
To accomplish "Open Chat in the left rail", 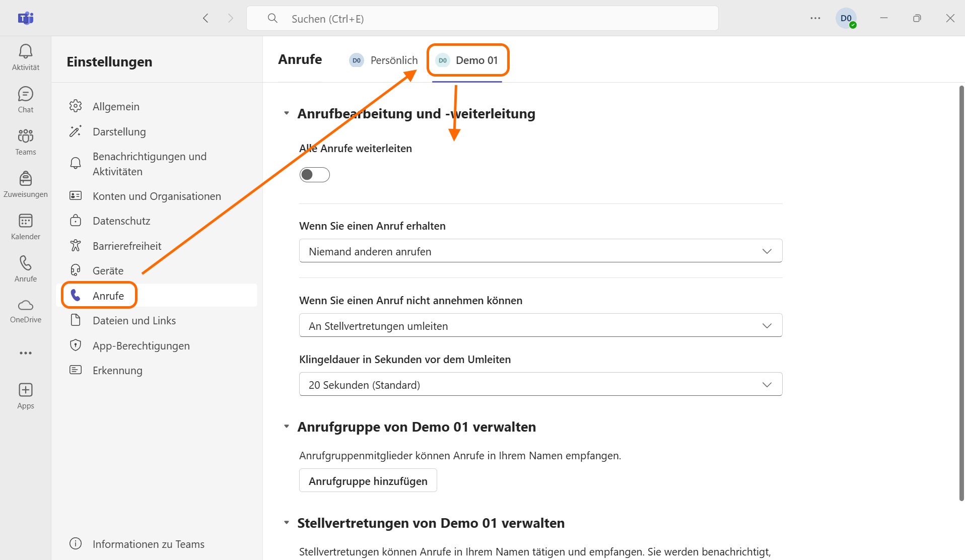I will (x=26, y=100).
